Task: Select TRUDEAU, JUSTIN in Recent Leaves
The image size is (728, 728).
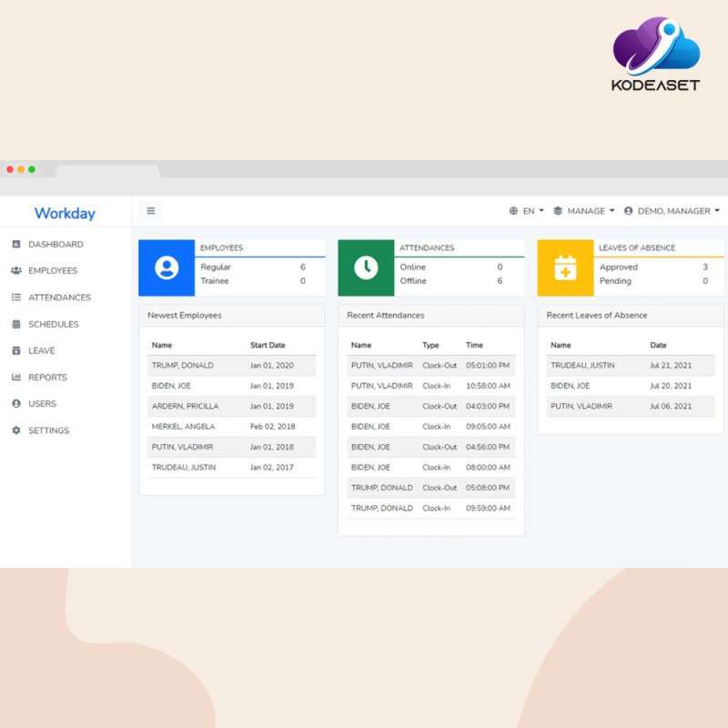Action: coord(582,366)
